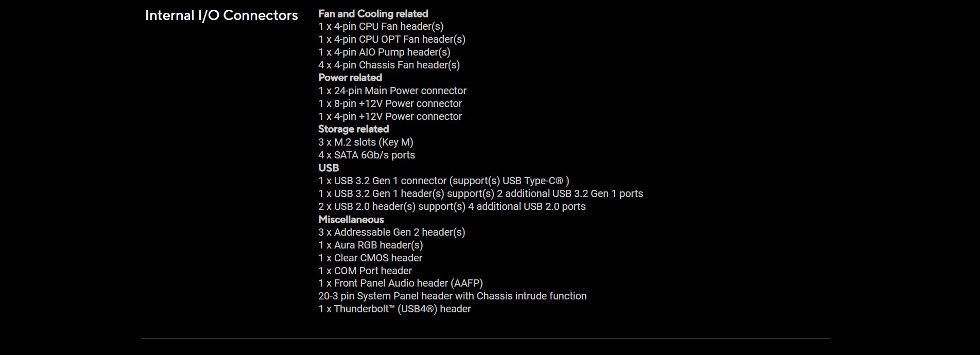Click the 8-pin +12V Power connector text
This screenshot has height=355, width=980.
tap(390, 104)
